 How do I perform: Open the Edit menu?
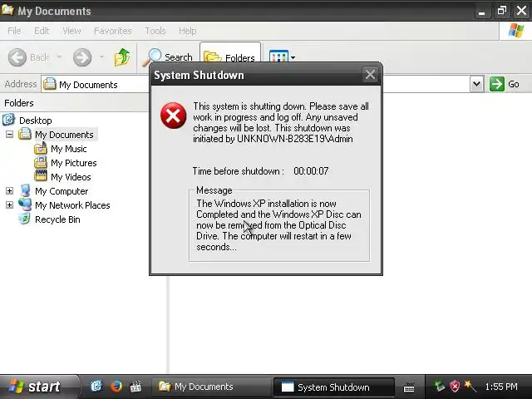coord(42,31)
